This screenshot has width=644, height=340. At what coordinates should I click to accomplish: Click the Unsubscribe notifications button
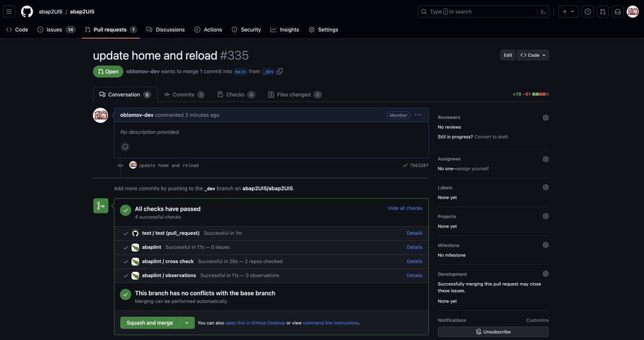coord(493,332)
